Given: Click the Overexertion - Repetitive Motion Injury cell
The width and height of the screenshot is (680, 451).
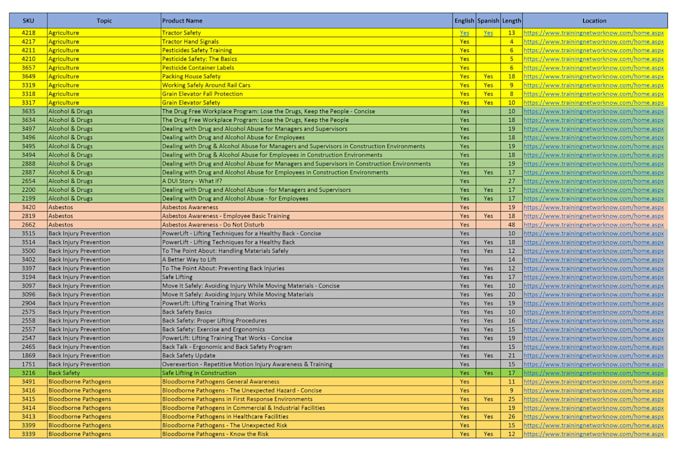Looking at the screenshot, I should (x=307, y=364).
